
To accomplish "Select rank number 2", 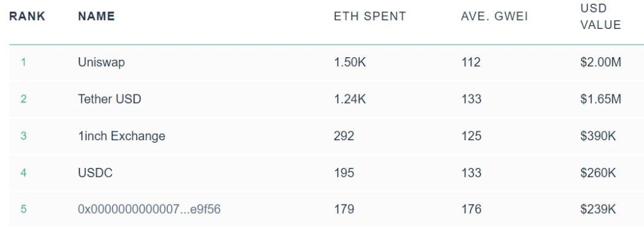I will click(x=23, y=99).
